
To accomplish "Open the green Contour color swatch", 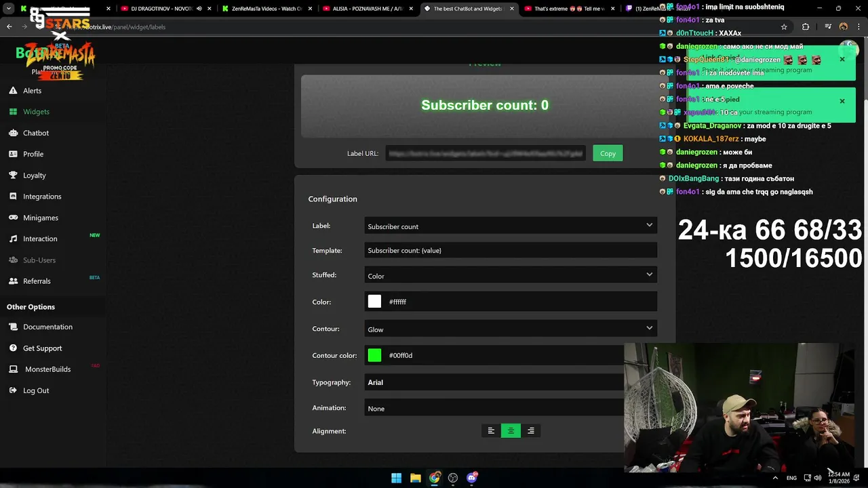I will pyautogui.click(x=374, y=355).
